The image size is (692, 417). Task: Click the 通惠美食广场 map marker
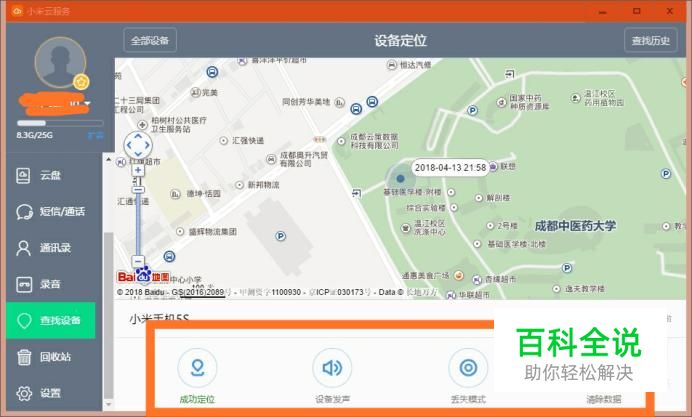(459, 276)
